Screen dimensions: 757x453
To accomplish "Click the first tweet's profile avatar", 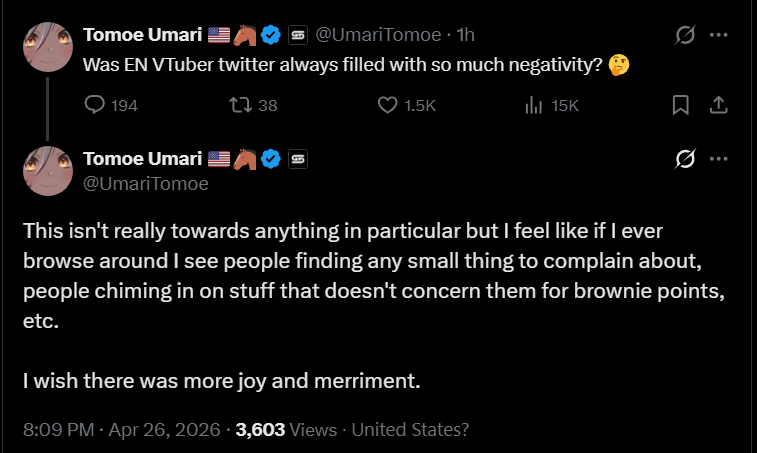I will (48, 48).
